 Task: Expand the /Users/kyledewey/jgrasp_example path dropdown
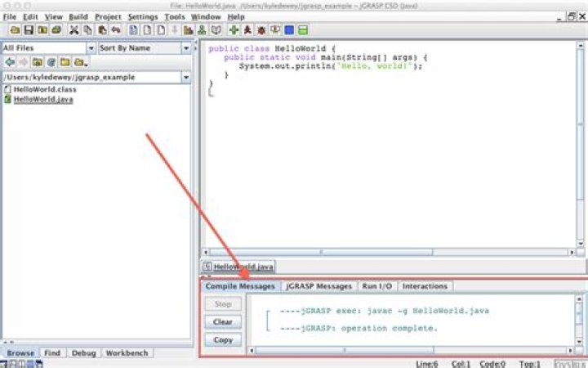(186, 78)
